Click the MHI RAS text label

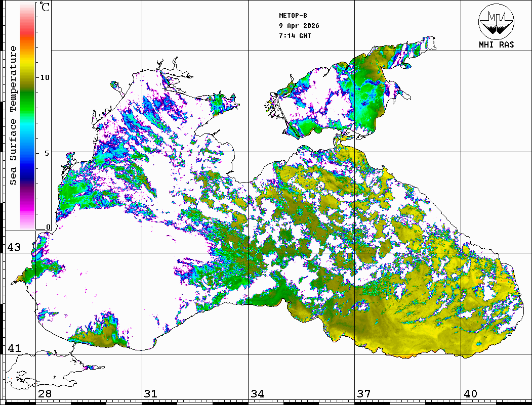pyautogui.click(x=496, y=44)
